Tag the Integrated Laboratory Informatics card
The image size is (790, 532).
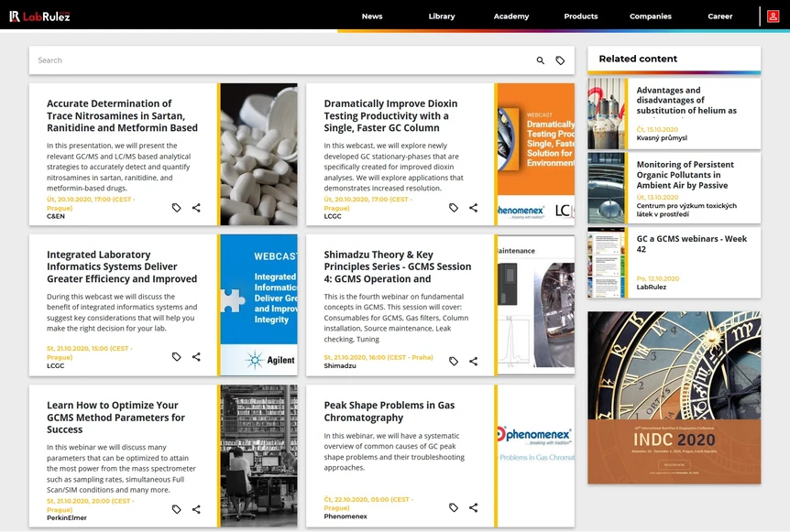(176, 356)
